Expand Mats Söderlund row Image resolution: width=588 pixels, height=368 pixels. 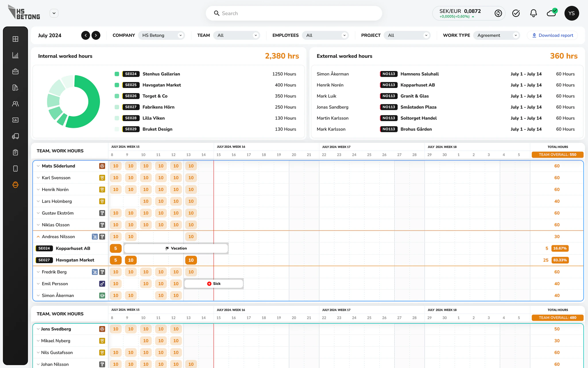38,166
